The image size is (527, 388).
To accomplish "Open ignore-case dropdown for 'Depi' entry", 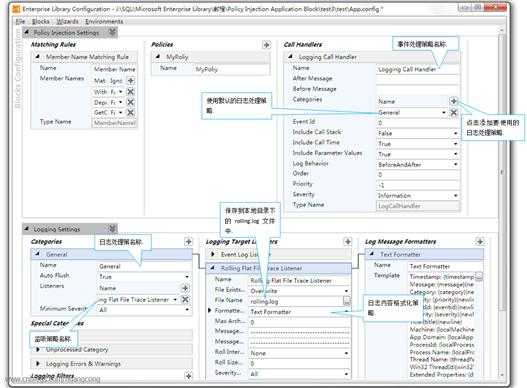I will pyautogui.click(x=121, y=102).
